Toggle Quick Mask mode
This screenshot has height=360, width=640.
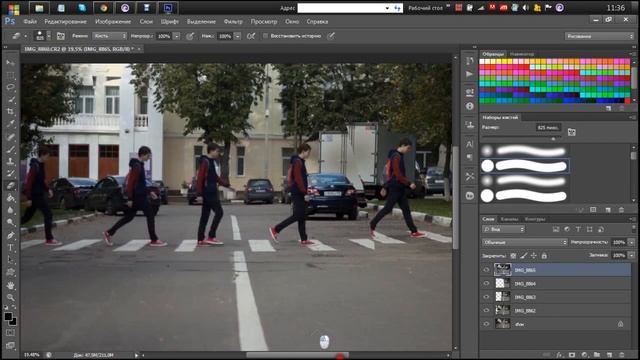click(x=10, y=333)
